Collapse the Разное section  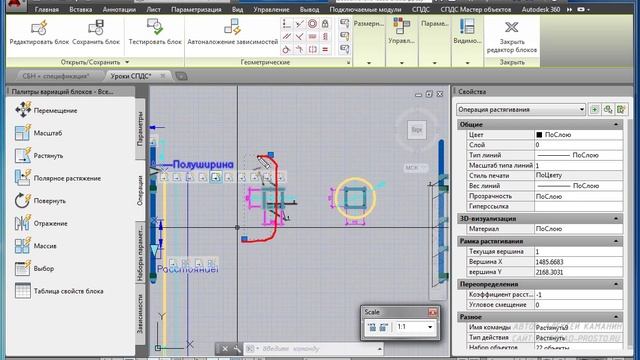616,317
